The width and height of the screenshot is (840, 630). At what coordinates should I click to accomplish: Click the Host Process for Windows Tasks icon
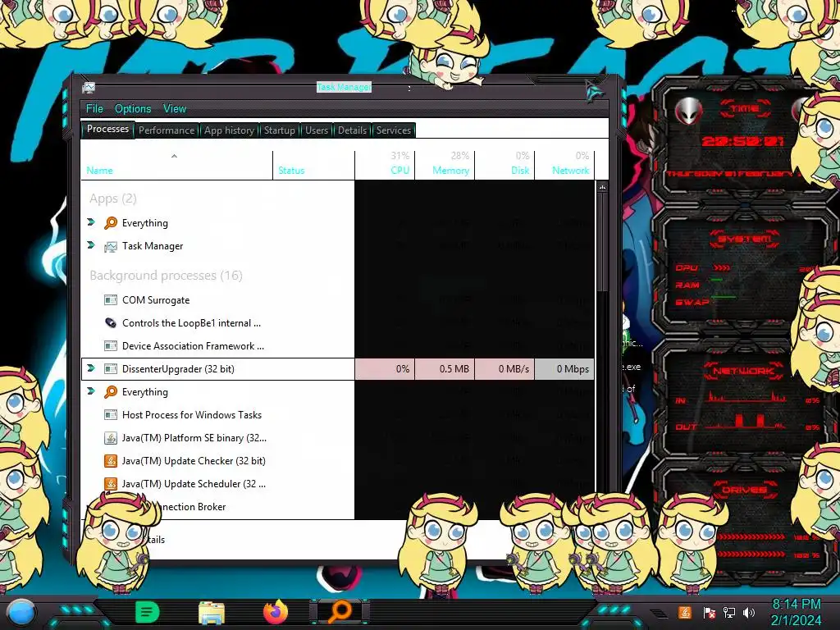(x=111, y=415)
